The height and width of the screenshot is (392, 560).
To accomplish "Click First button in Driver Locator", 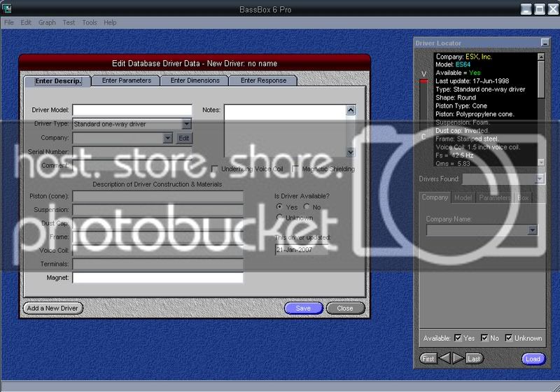I will pos(428,358).
